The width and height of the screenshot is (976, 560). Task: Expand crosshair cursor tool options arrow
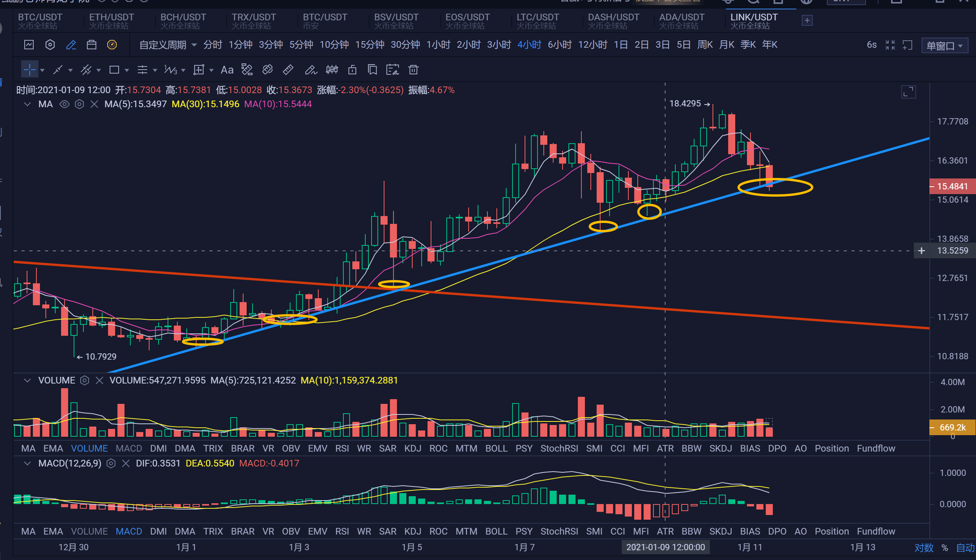(42, 70)
